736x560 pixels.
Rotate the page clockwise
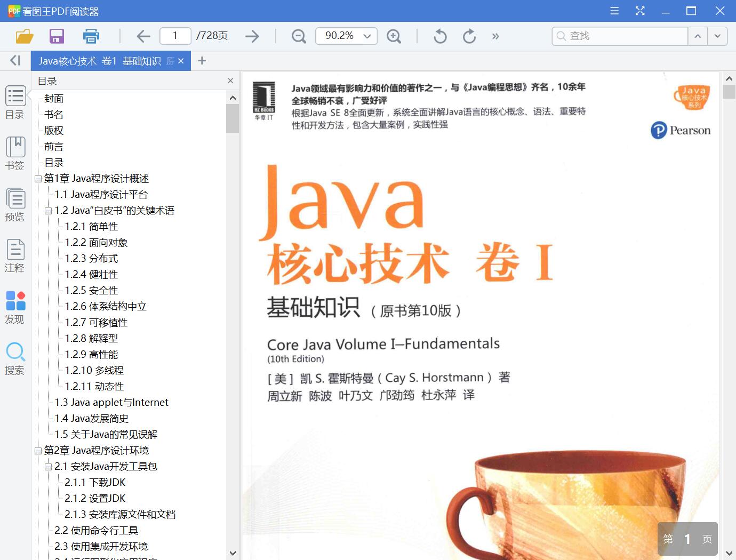(469, 36)
